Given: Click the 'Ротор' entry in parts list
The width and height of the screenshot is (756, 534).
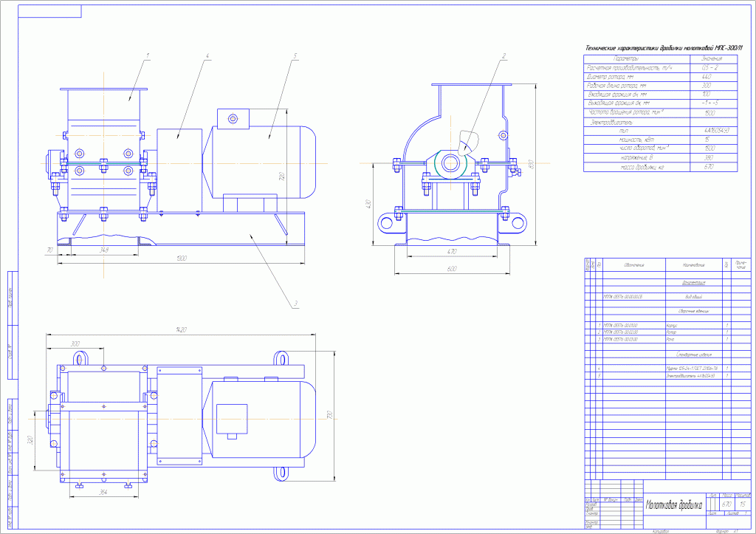Looking at the screenshot, I should pyautogui.click(x=671, y=332).
